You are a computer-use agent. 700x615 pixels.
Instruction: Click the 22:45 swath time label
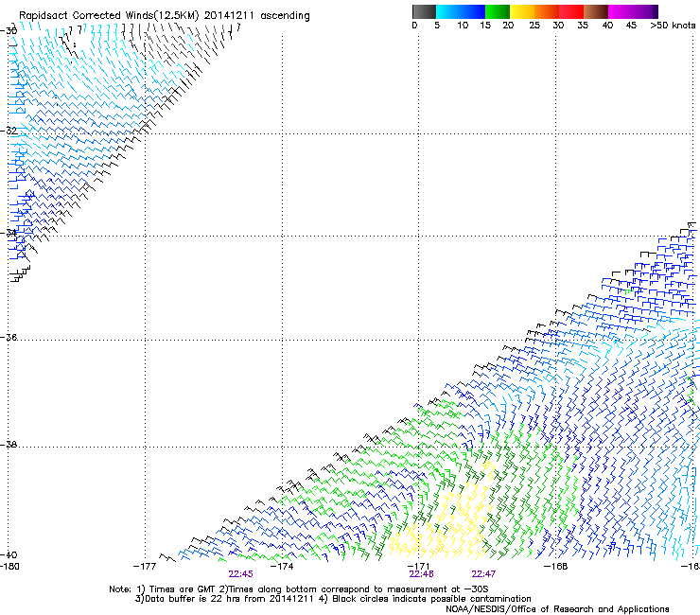(240, 574)
